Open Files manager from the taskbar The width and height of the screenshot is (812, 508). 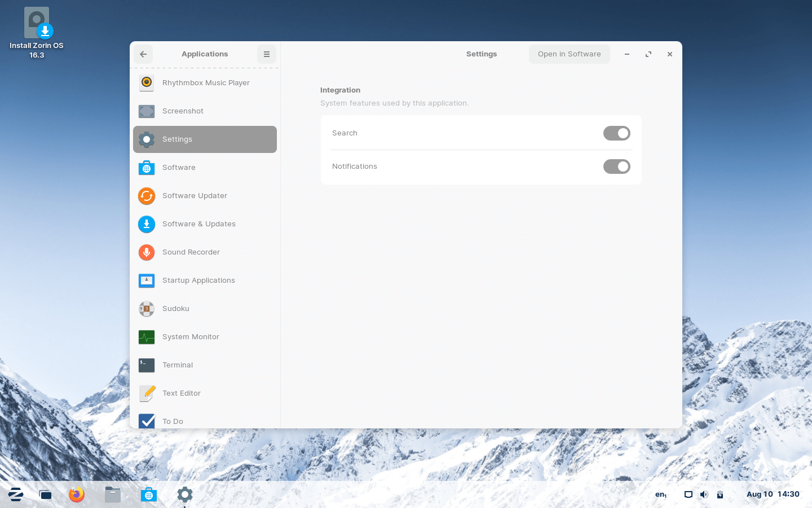[113, 495]
